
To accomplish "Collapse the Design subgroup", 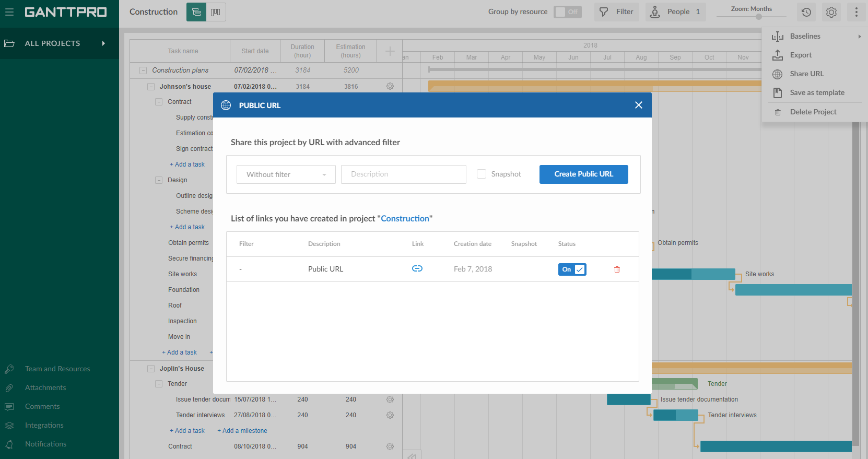I will click(159, 180).
